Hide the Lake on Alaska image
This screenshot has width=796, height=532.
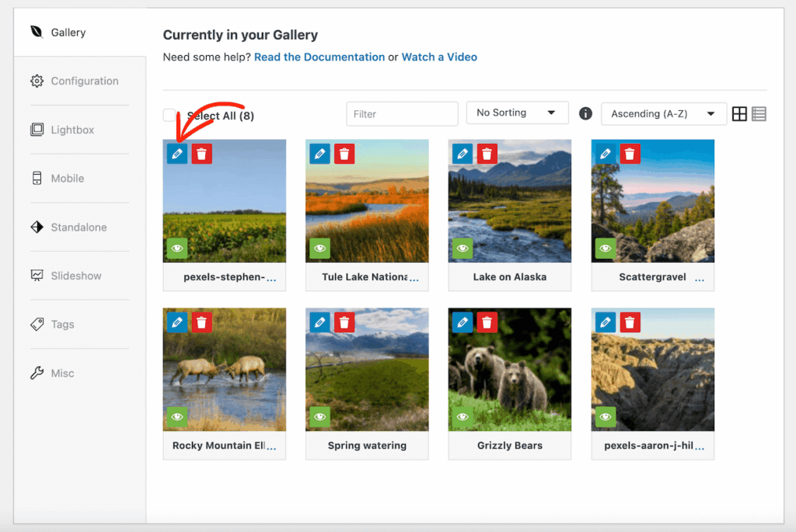click(463, 249)
